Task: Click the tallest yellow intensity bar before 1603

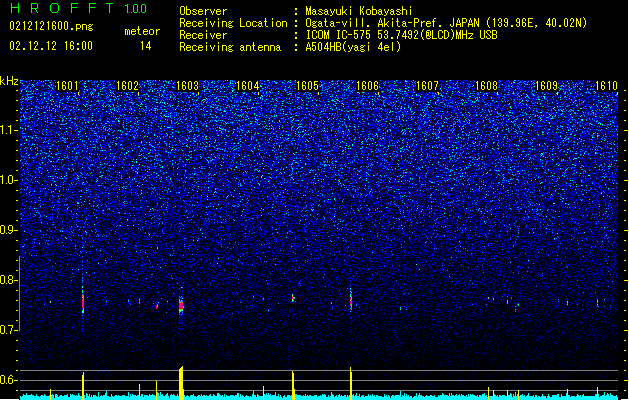Action: (x=181, y=383)
